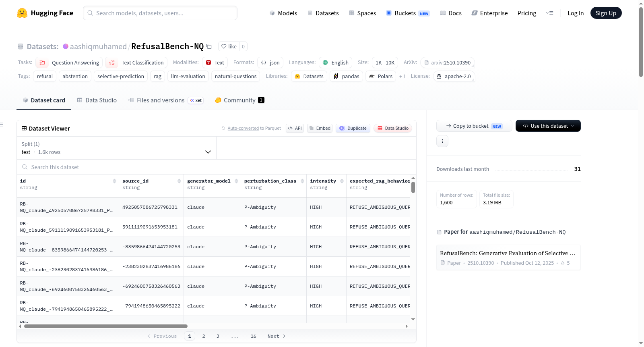This screenshot has height=347, width=644.
Task: Click the viewer vertical scrollbar thumb
Action: 413,187
